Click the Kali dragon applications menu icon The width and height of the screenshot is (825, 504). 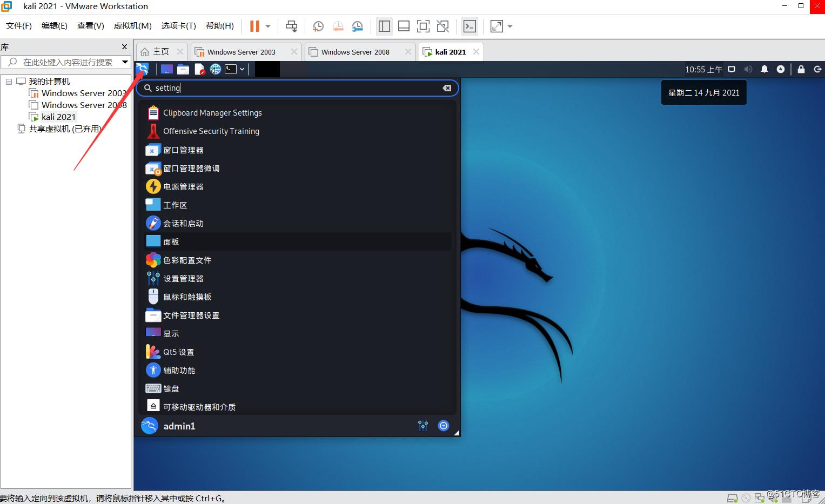[x=142, y=69]
